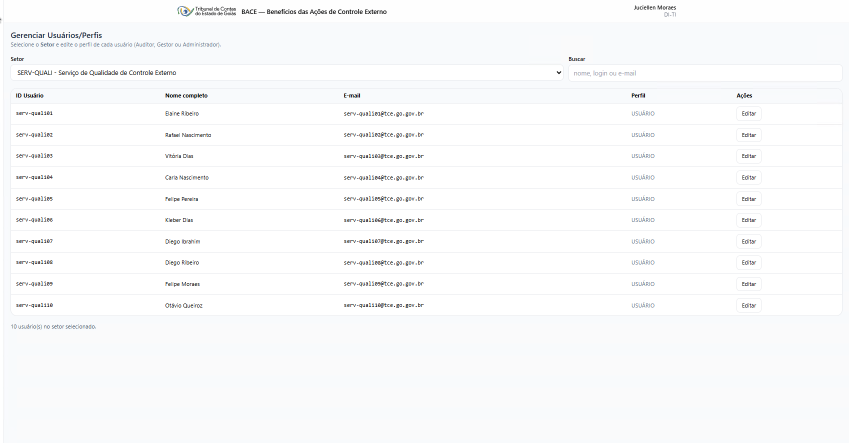Screen dimensions: 849x443
Task: Edit profile of Vitória Dias
Action: click(x=748, y=156)
